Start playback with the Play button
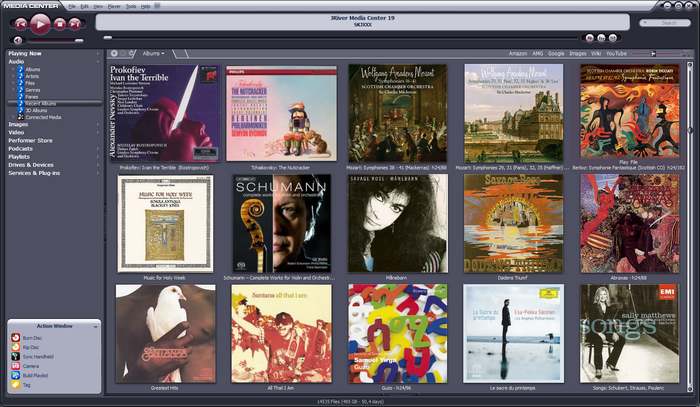The image size is (700, 407). (40, 24)
